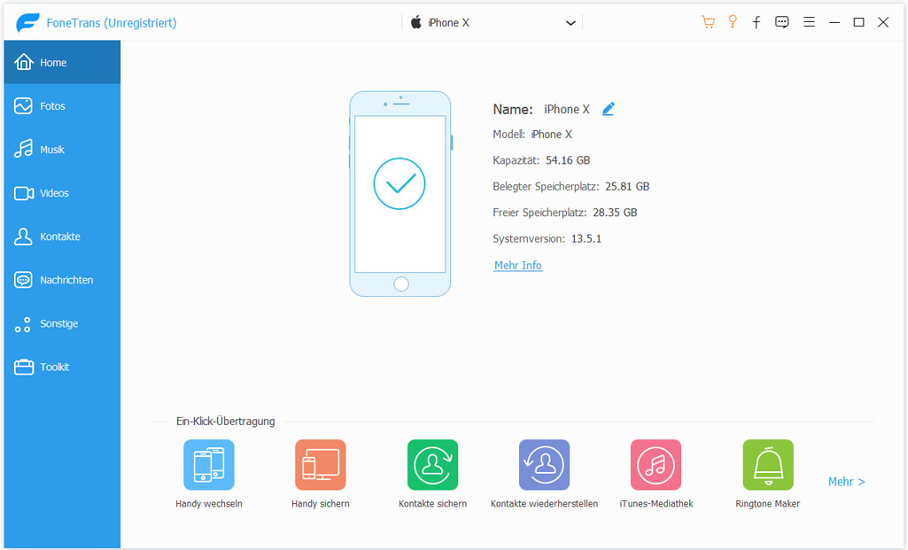Click the Kontakte sichern green icon
This screenshot has width=908, height=550.
(x=433, y=464)
